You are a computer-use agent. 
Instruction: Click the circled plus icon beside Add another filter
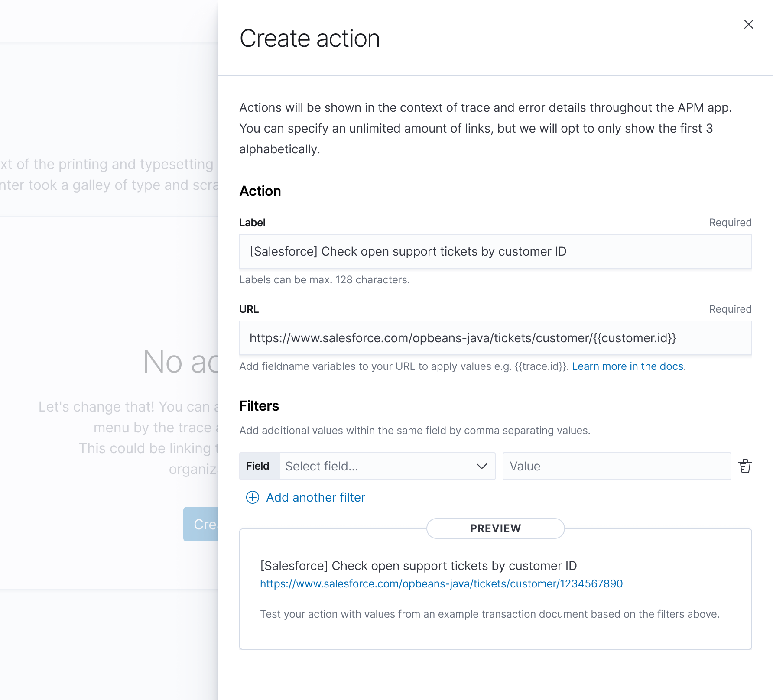click(x=252, y=497)
